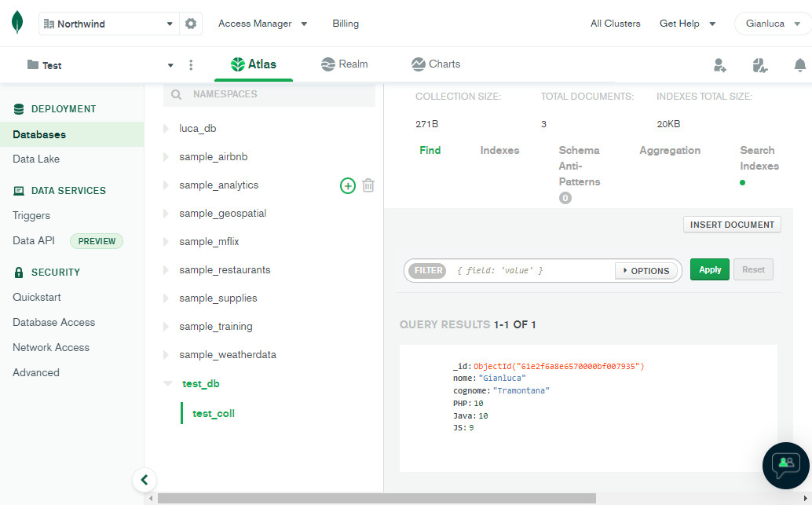The image size is (812, 505).
Task: Open Advanced security settings
Action: click(x=36, y=372)
